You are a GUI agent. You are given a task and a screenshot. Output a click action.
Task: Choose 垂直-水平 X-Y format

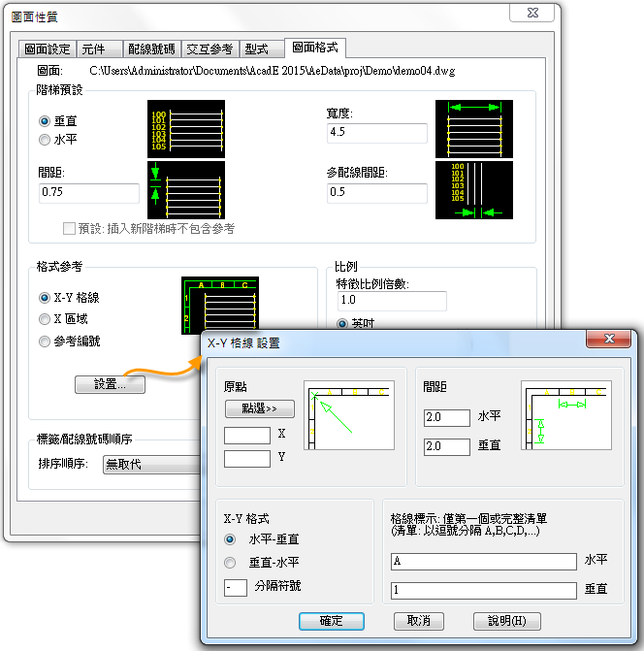(230, 563)
